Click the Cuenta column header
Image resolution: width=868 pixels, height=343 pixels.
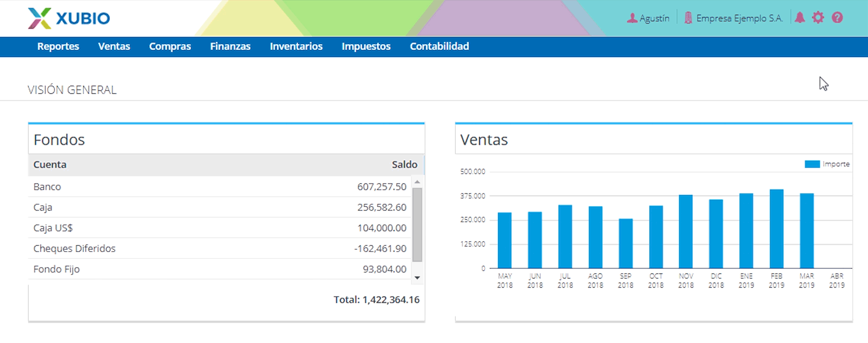click(x=50, y=165)
